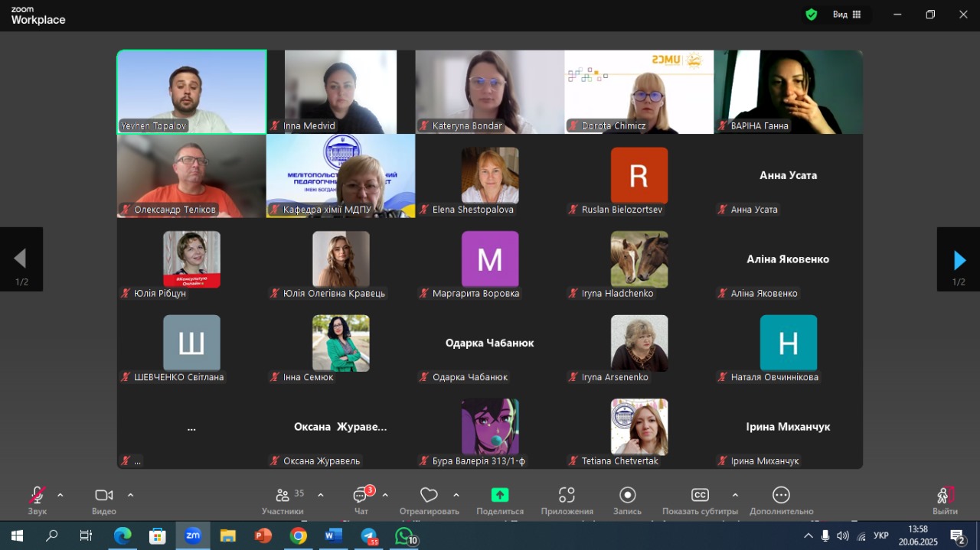Expand audio settings arrow next to mic
The image size is (980, 550).
(x=60, y=495)
